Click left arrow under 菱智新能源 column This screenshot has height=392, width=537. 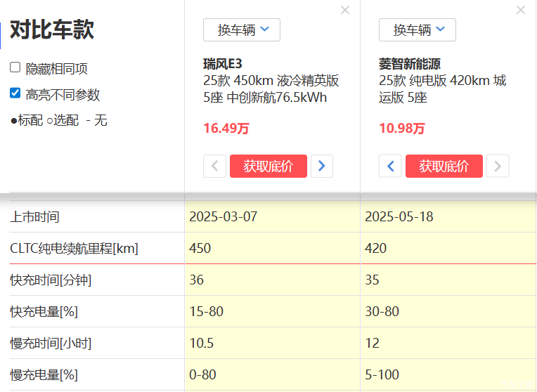(x=390, y=166)
